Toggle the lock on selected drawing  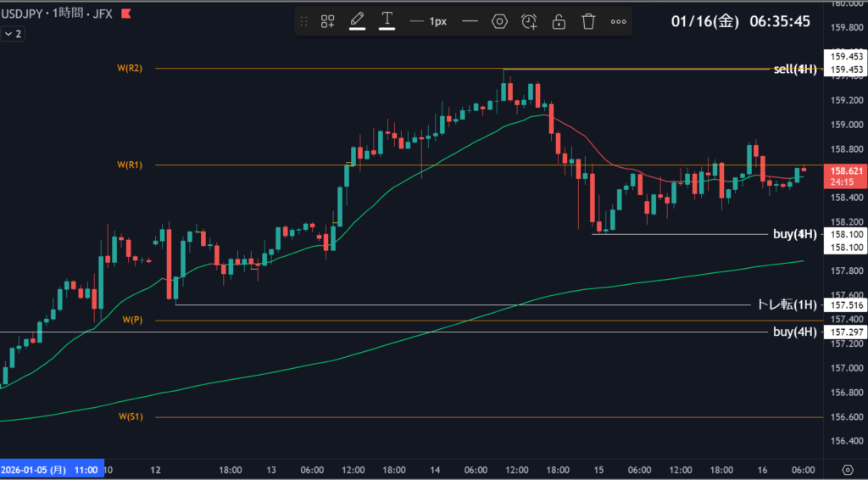coord(559,21)
